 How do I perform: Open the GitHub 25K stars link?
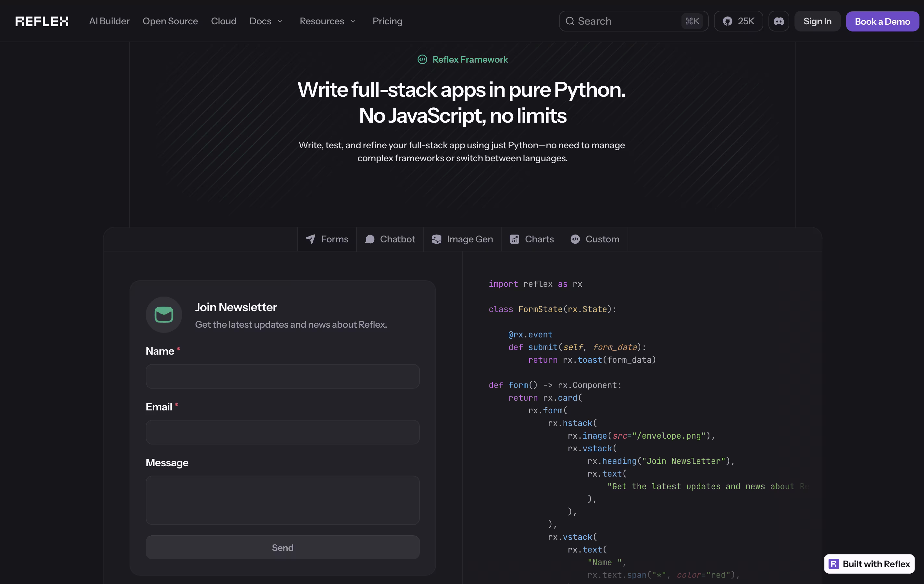click(738, 21)
